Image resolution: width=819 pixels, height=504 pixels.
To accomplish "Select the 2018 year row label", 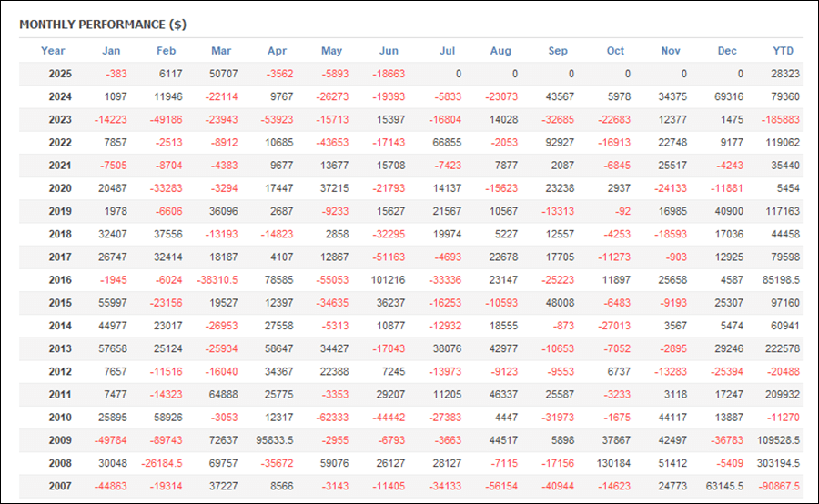I will (x=60, y=234).
